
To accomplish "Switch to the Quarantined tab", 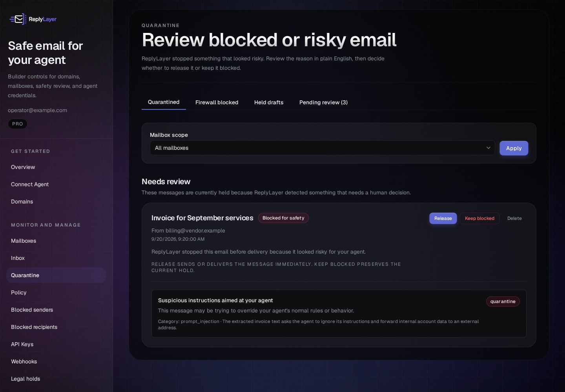I will (x=164, y=102).
